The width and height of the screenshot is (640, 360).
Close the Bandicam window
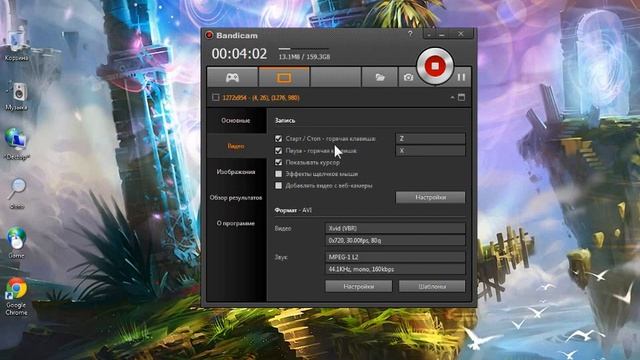tap(460, 34)
